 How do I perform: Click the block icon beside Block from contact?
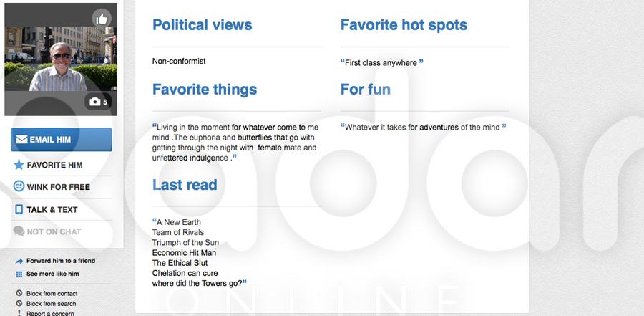(19, 294)
